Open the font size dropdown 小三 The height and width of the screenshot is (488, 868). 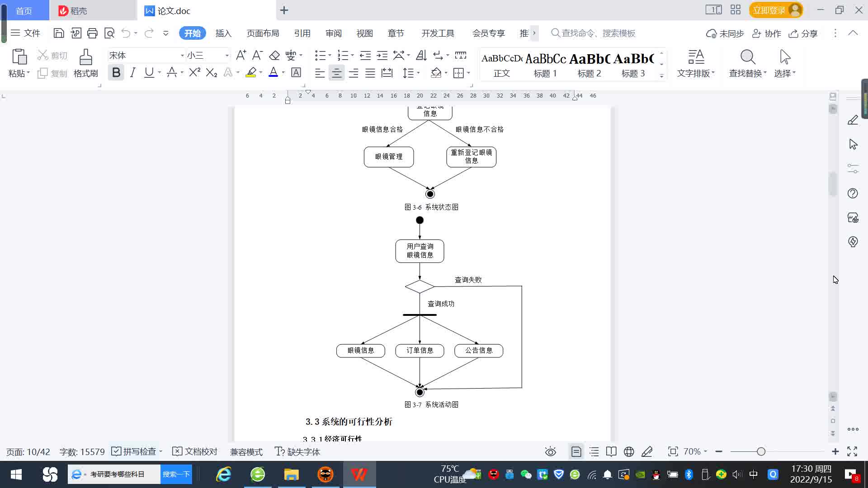point(227,56)
